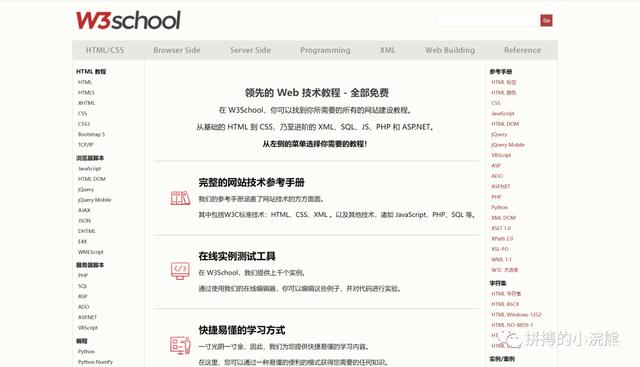Click the books reference manual icon
The width and height of the screenshot is (640, 367).
tap(180, 198)
